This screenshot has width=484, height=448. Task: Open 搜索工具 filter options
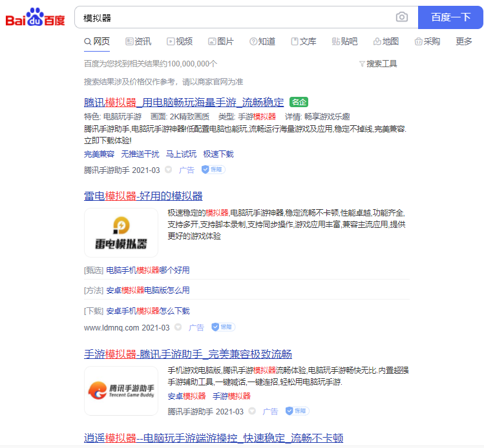378,64
